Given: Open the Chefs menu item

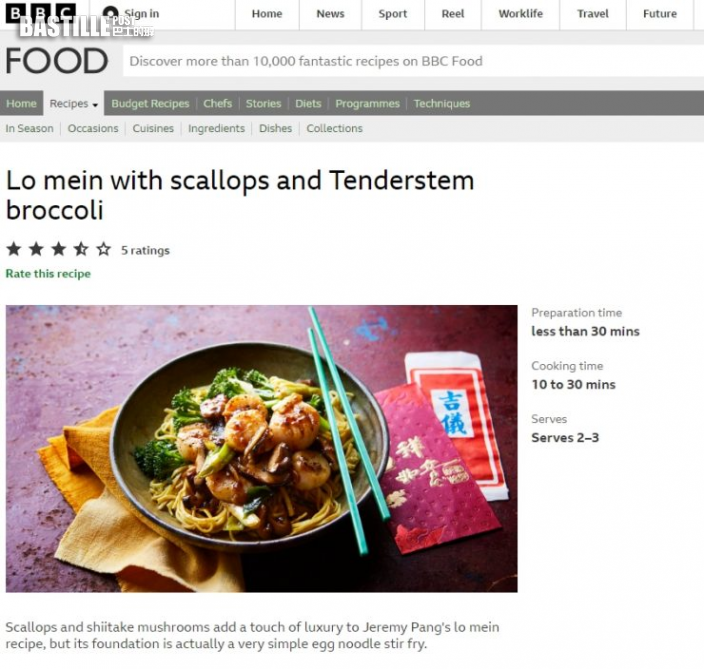Looking at the screenshot, I should (217, 104).
